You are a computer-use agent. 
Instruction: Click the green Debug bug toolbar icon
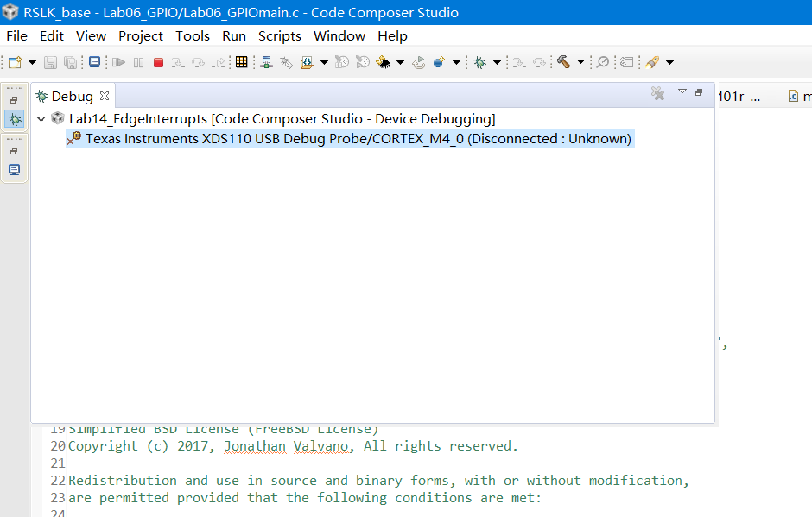click(480, 63)
